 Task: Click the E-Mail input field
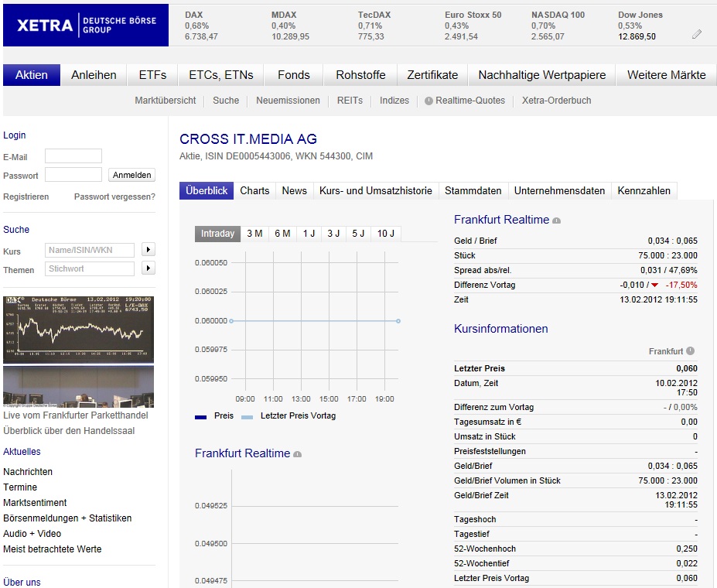(73, 156)
